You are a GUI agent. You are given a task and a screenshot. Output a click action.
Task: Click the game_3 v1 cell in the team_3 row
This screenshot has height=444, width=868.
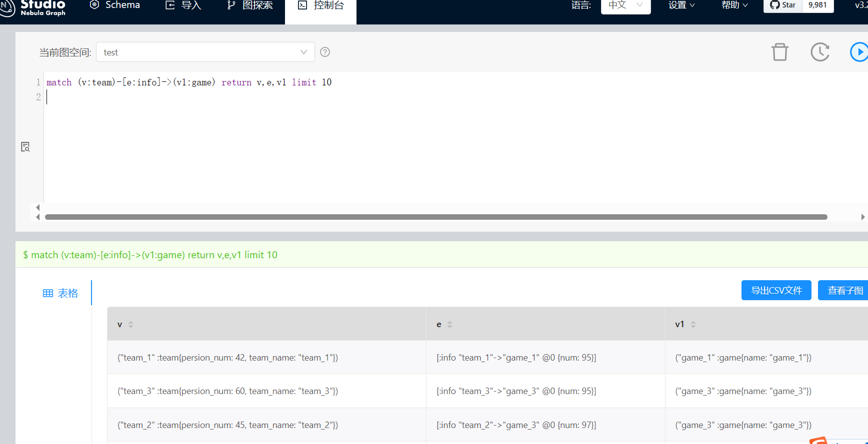(x=766, y=391)
